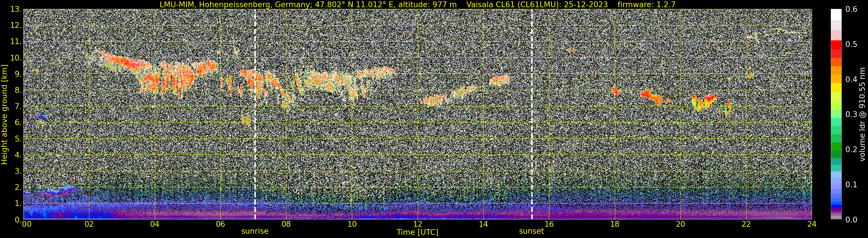Click the cloud patch near 14:30 UTC
Viewport: 868px width, 238px height.
500,80
